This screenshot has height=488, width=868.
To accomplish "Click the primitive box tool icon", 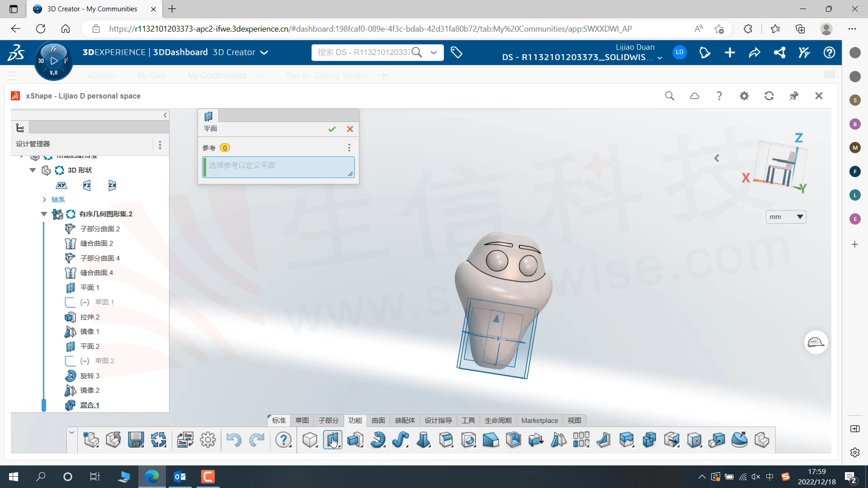I will (310, 440).
